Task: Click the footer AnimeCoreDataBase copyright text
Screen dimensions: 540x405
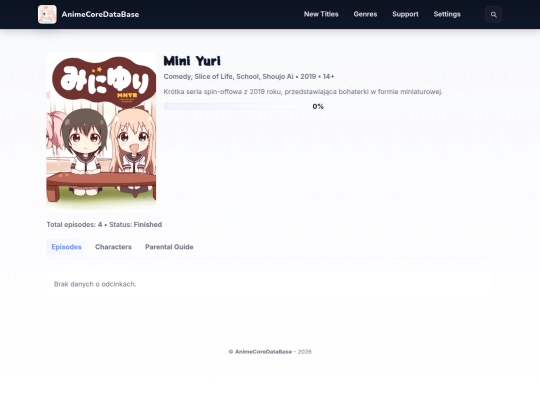Action: click(270, 352)
